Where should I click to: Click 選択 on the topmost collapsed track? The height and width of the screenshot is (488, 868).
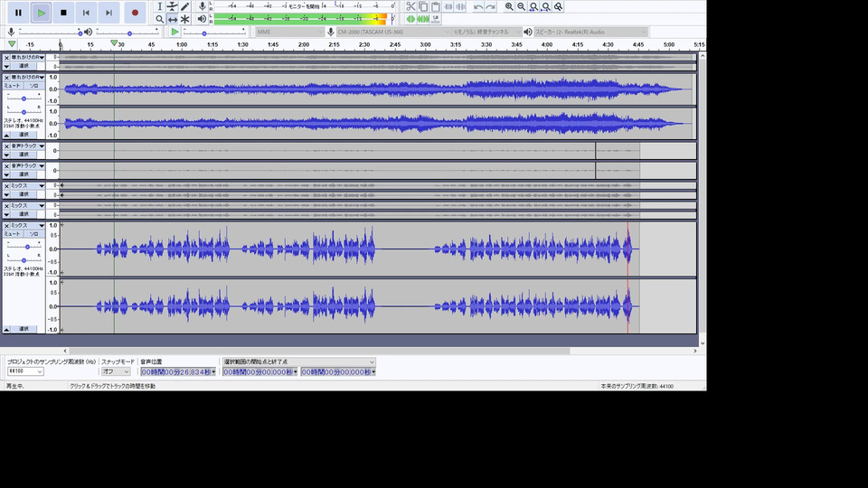(x=24, y=66)
